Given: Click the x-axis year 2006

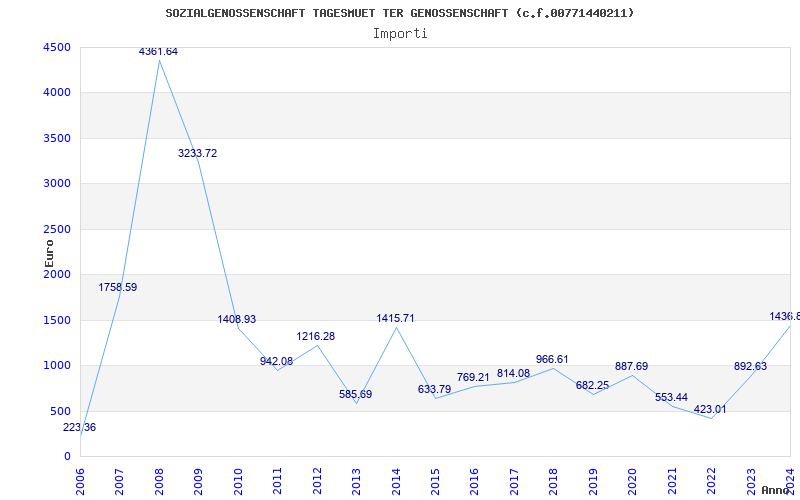Looking at the screenshot, I should click(80, 481).
